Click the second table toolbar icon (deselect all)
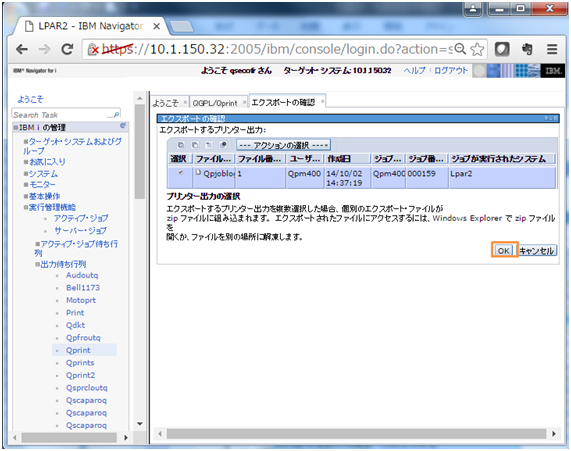Viewport: 571px width, 451px height. [195, 145]
